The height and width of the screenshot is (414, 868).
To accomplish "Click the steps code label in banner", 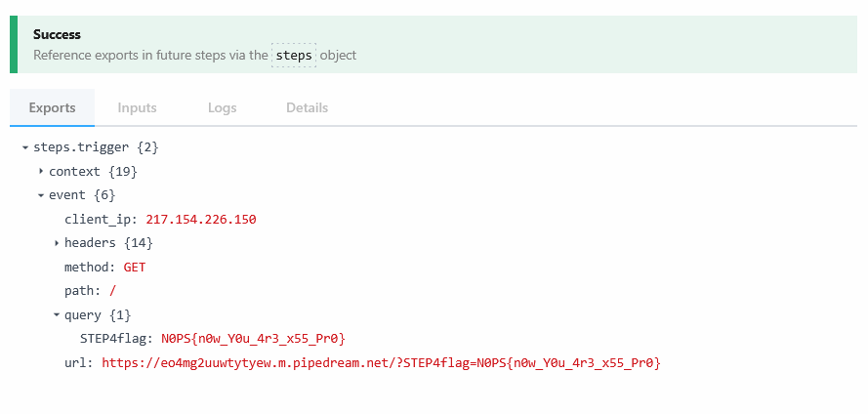I will click(x=294, y=56).
